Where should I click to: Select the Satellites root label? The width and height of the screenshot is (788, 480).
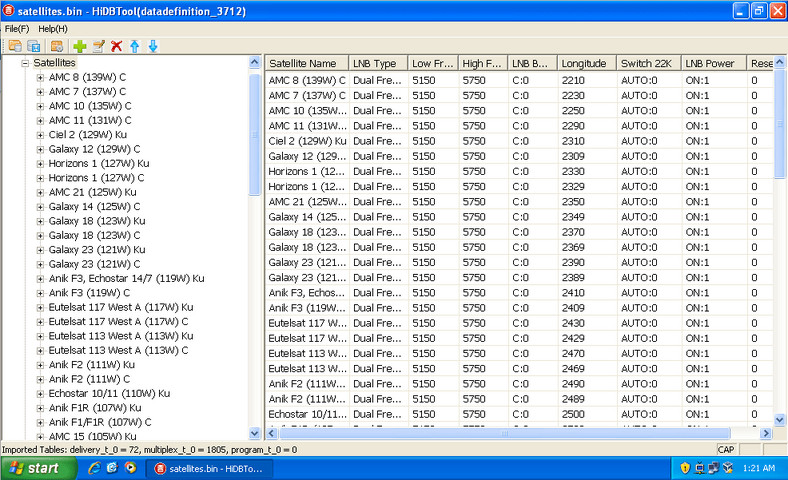pos(54,63)
